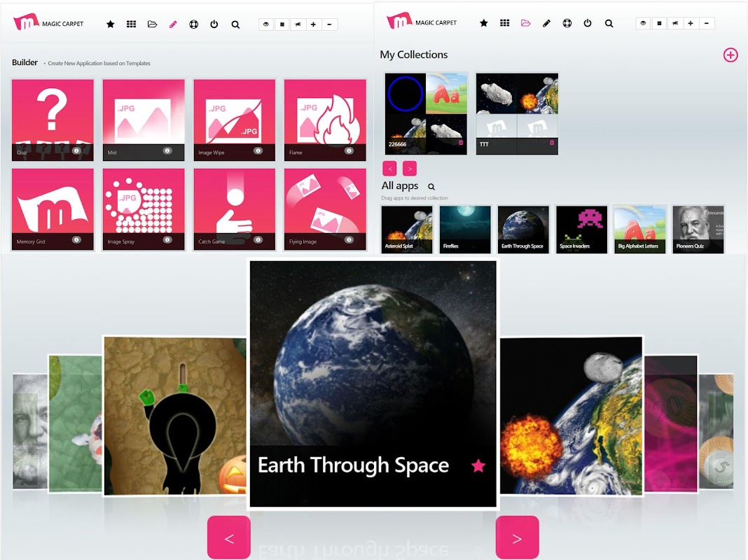Toggle eye visibility button in My Collections toolbar
This screenshot has width=748, height=560.
tap(643, 23)
